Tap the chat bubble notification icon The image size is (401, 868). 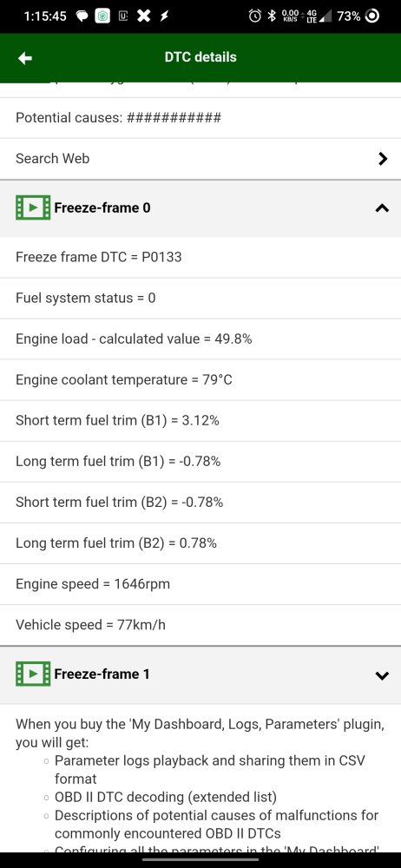coord(82,16)
